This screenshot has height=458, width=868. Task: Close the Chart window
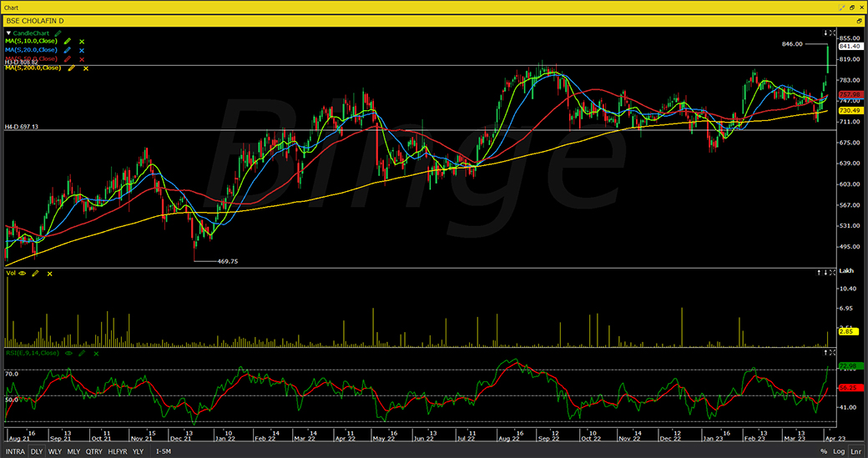862,8
